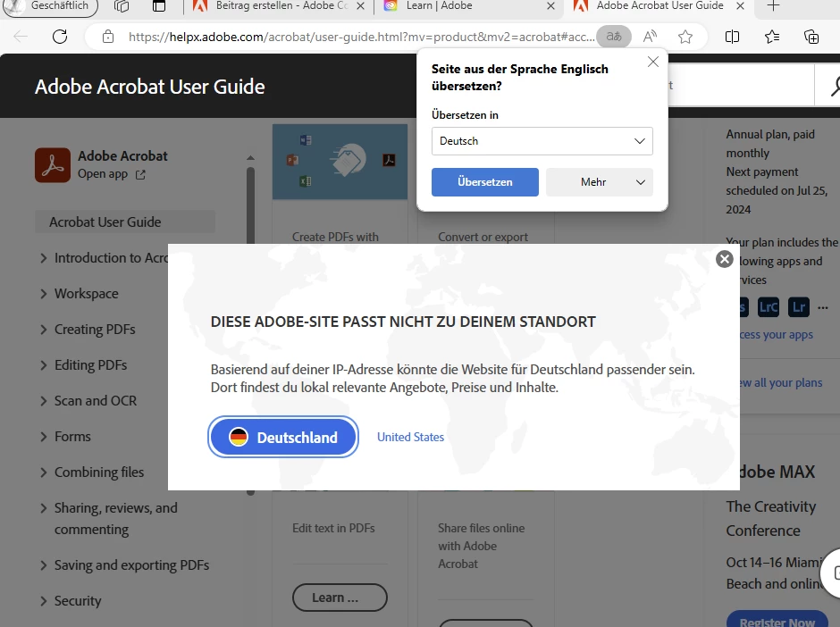Add page to favorites with star icon

(685, 37)
